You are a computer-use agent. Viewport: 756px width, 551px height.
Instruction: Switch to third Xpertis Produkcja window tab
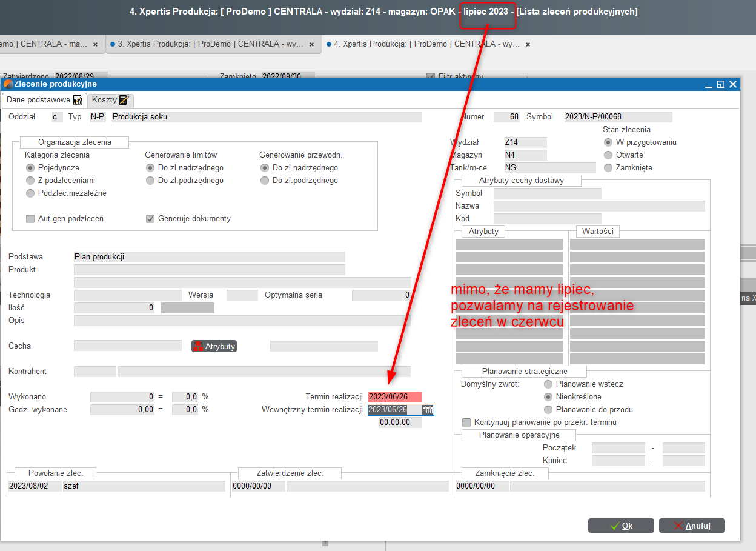(209, 44)
